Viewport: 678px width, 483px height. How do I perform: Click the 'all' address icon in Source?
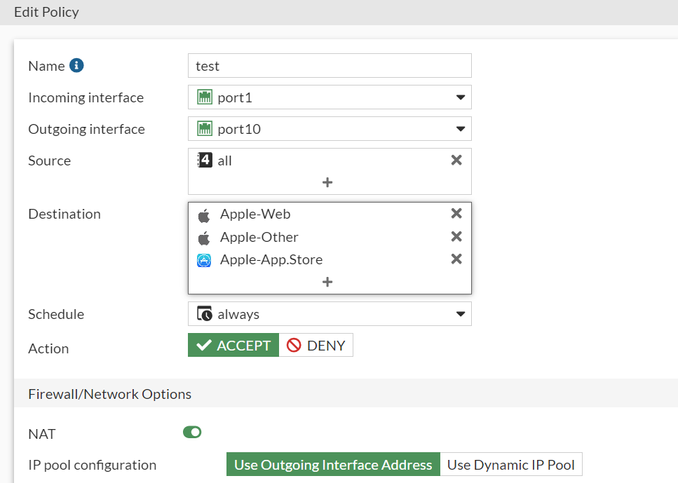[205, 160]
